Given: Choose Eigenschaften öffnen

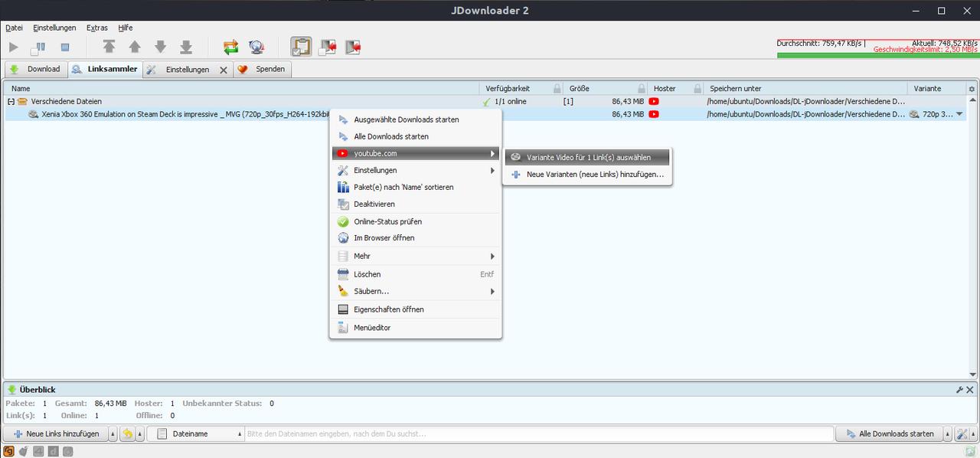Looking at the screenshot, I should 416,309.
